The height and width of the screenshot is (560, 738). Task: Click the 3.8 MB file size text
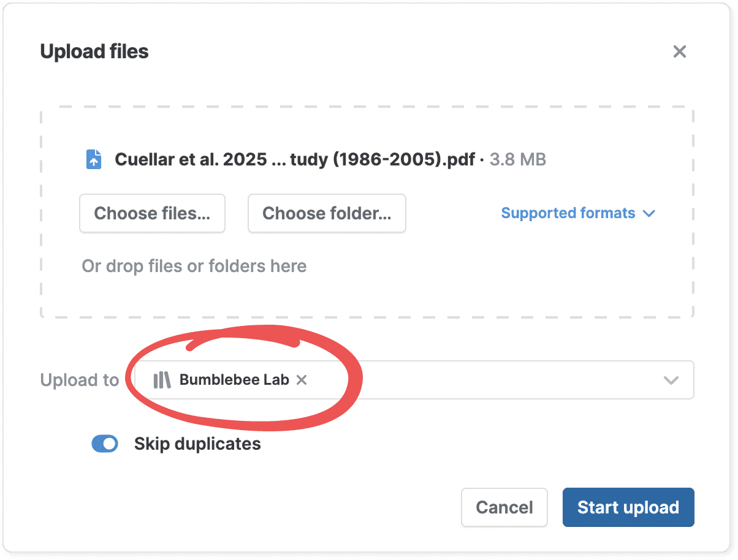point(518,160)
